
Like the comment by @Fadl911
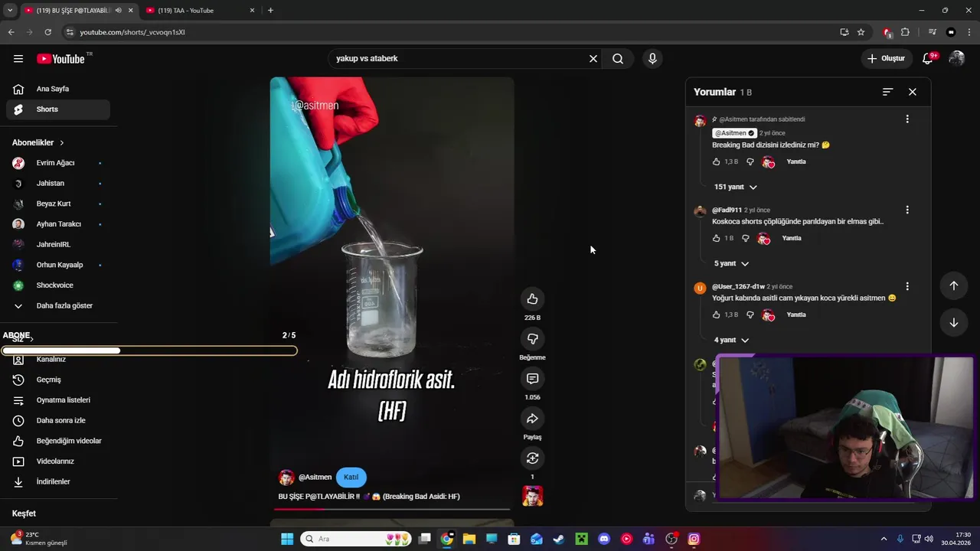[717, 238]
